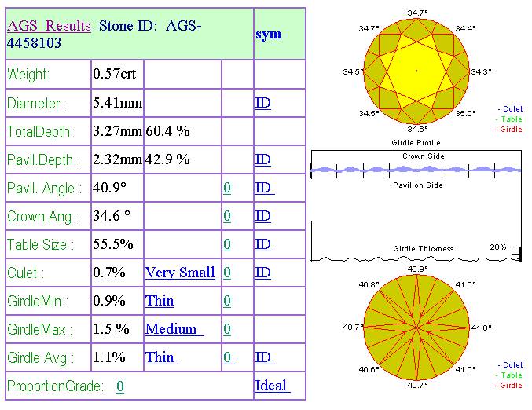Click the 0 grade in Table Size row
The image size is (532, 410).
coord(227,244)
